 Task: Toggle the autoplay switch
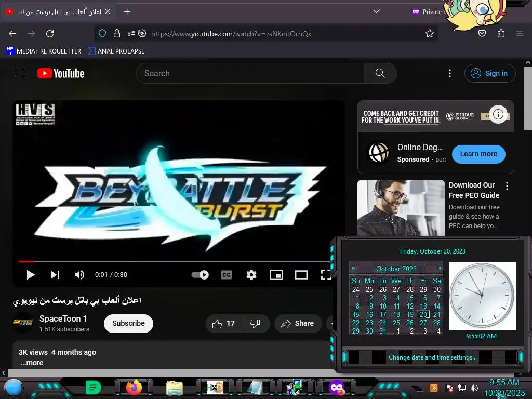click(x=200, y=275)
